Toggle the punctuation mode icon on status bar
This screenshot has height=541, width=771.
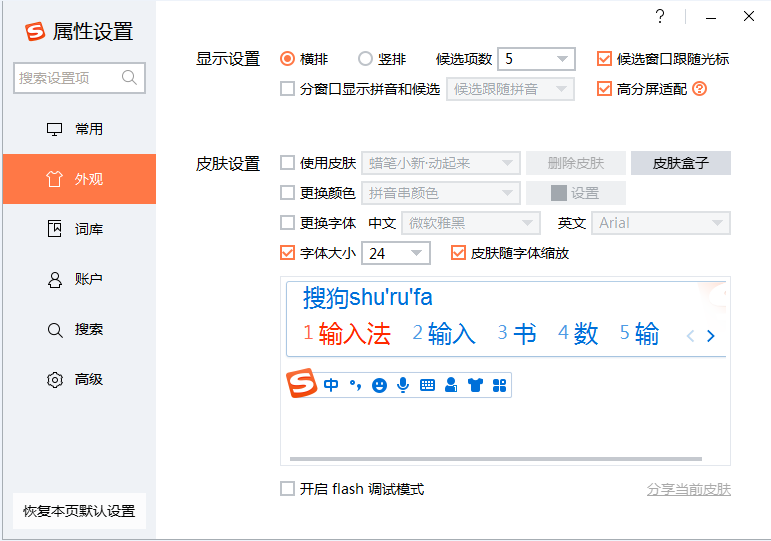click(x=355, y=385)
